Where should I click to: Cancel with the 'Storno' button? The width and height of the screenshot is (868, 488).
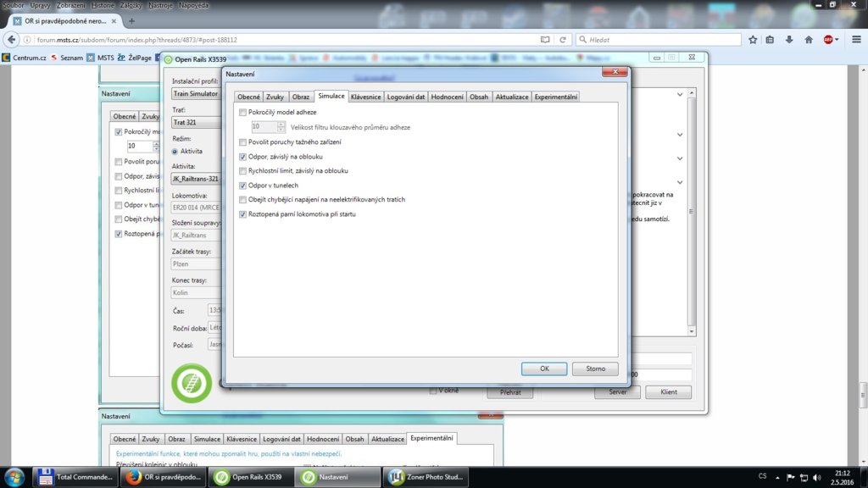pyautogui.click(x=595, y=369)
